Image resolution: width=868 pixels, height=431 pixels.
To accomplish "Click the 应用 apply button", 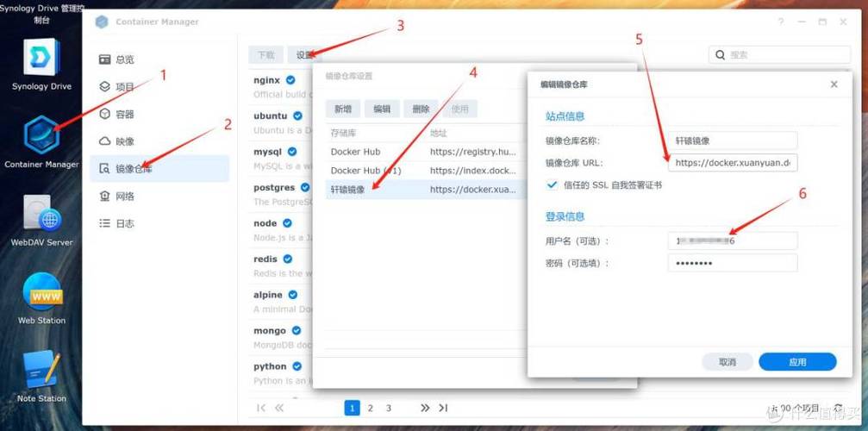I will (x=797, y=362).
